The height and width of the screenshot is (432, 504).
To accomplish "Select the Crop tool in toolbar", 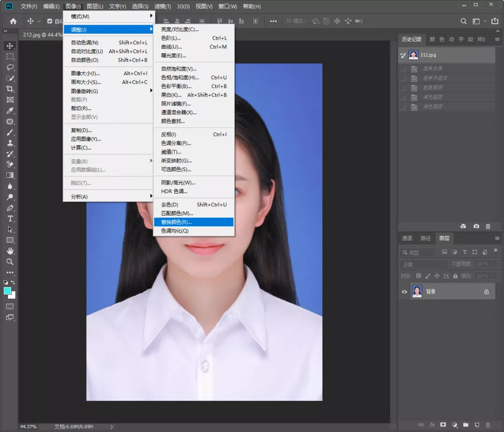I will (x=10, y=89).
